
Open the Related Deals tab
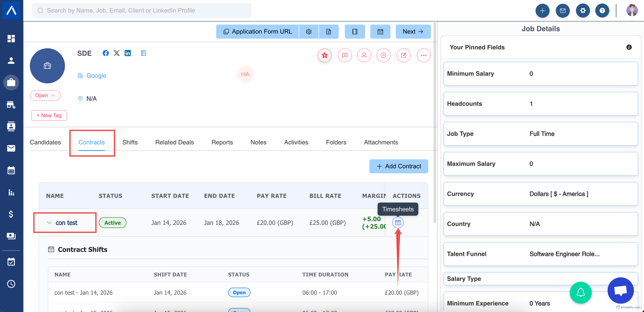pos(174,142)
